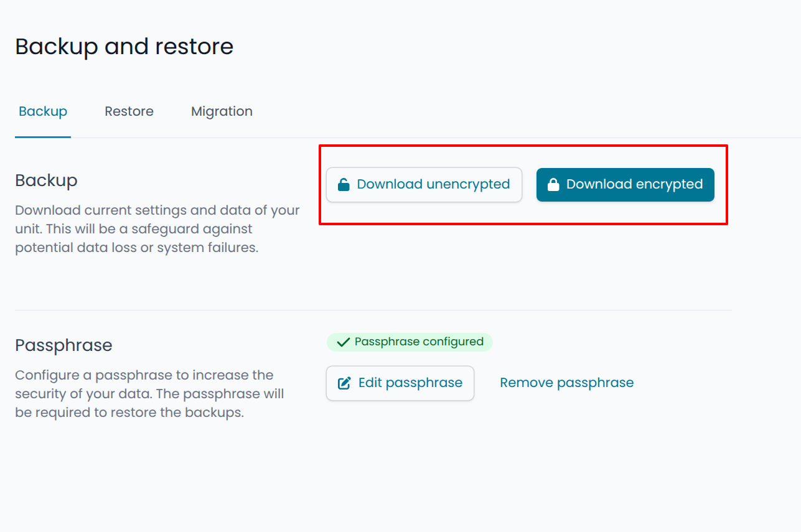Click the Passphrase configured status badge
The image size is (801, 532).
[x=410, y=342]
